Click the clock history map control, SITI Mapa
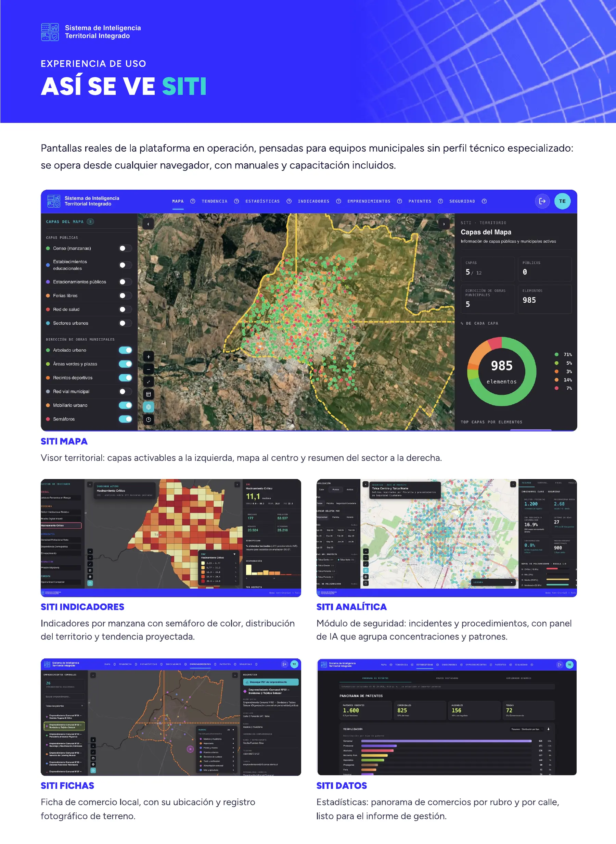Viewport: 616px width, 844px height. pyautogui.click(x=149, y=419)
